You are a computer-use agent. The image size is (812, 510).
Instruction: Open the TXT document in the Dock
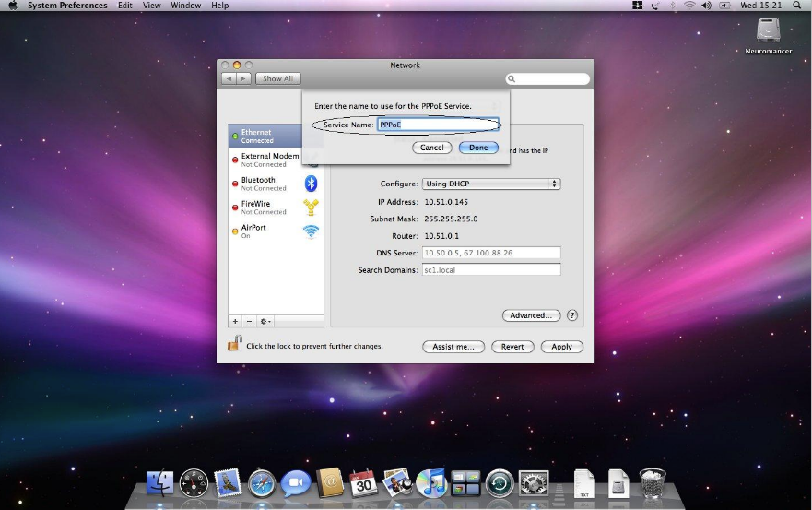pyautogui.click(x=584, y=483)
